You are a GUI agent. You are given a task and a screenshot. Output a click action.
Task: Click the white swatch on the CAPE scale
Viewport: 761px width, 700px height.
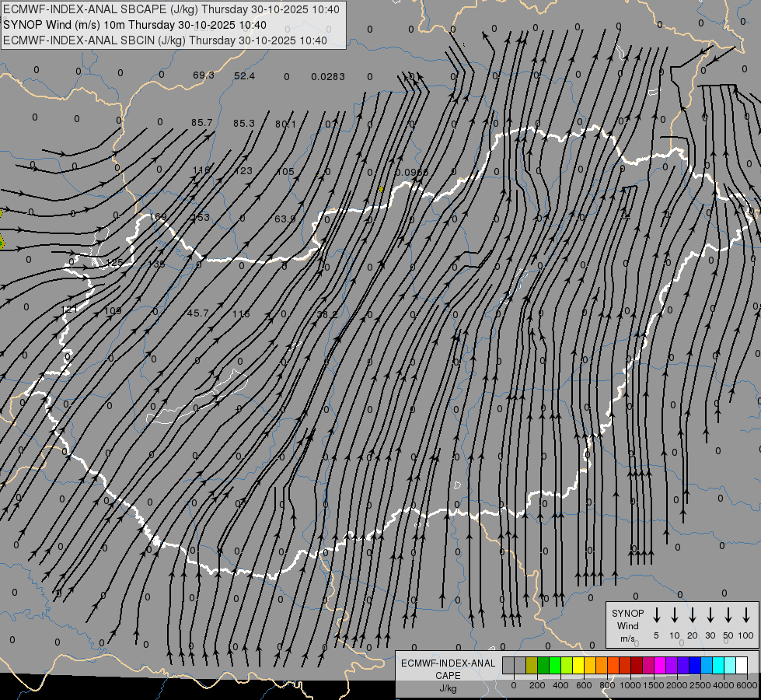742,665
